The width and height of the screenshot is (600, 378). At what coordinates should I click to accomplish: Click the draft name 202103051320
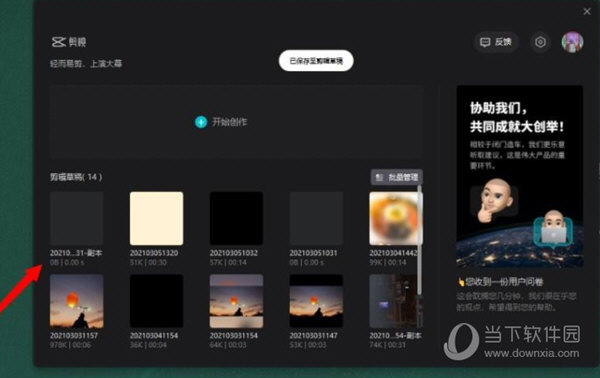[x=154, y=253]
